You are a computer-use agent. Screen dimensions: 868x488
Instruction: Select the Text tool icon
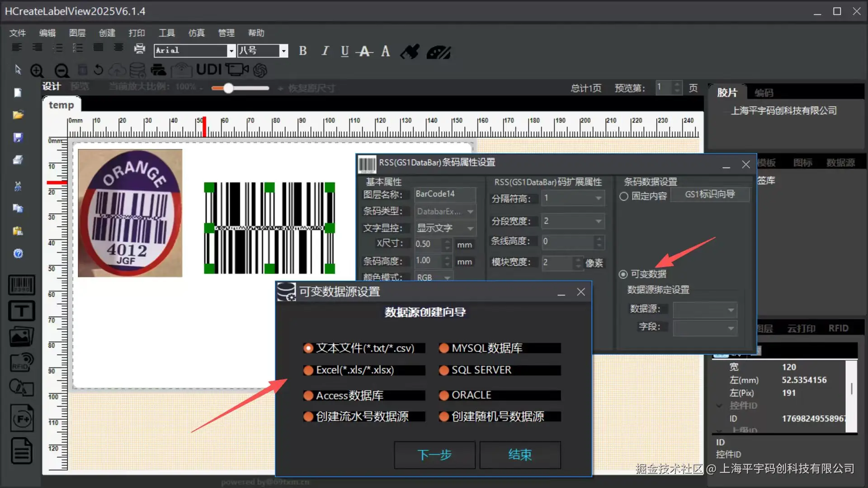coord(21,311)
